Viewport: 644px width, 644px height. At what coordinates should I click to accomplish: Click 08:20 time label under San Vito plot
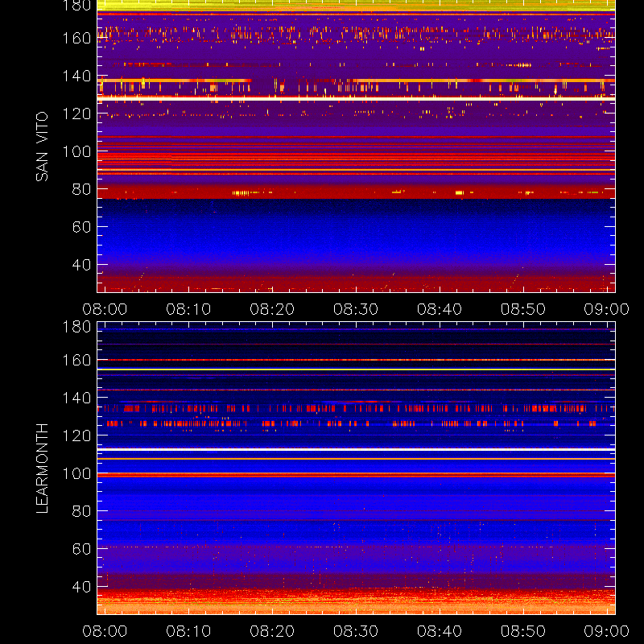[272, 309]
